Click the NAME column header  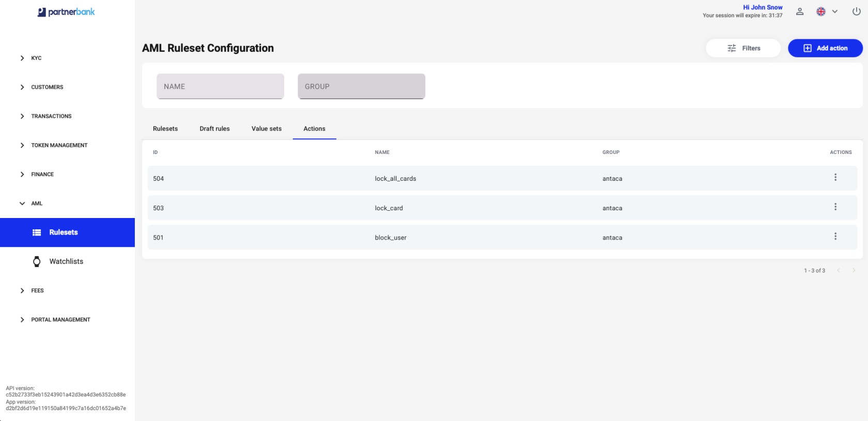point(382,152)
